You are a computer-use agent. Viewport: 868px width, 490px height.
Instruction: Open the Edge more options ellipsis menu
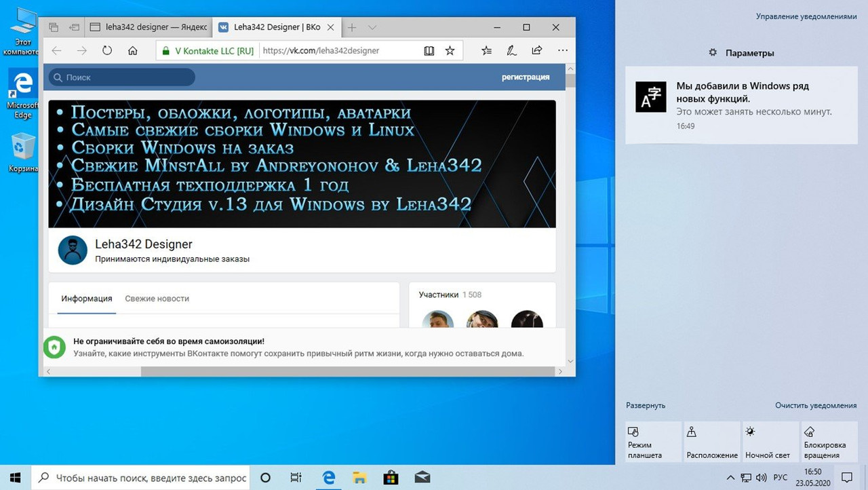(x=563, y=50)
